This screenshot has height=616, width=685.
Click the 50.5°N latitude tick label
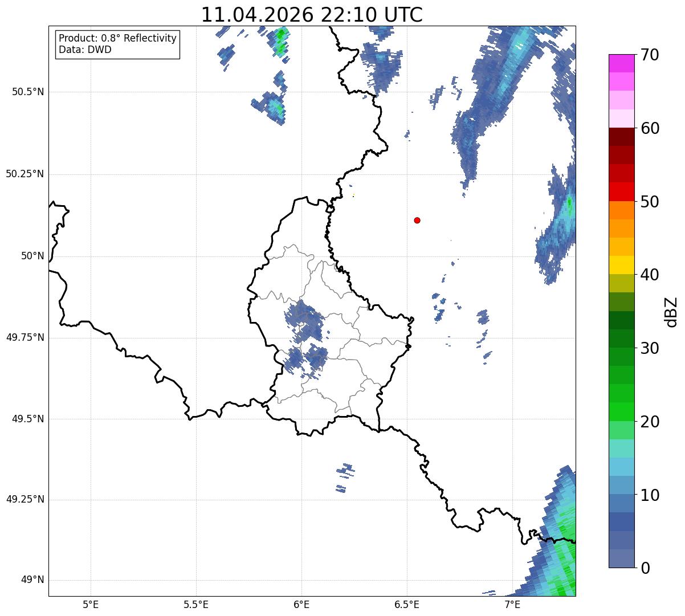click(28, 92)
